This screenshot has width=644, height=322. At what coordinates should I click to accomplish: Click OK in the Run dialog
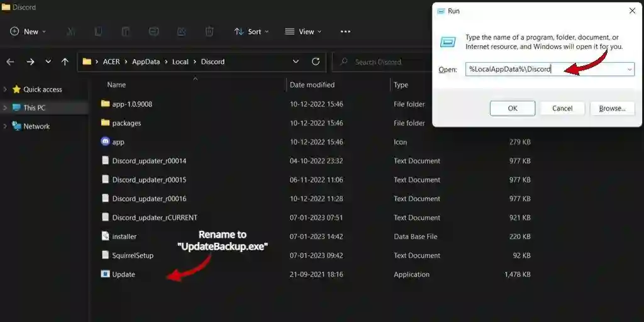(x=513, y=108)
